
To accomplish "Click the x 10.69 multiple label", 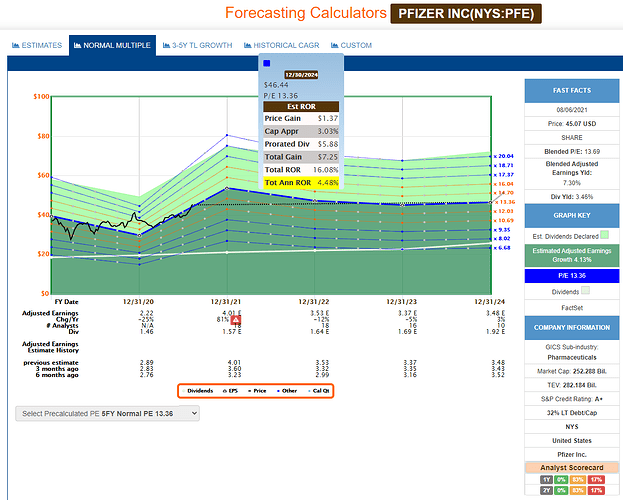I will coord(504,220).
